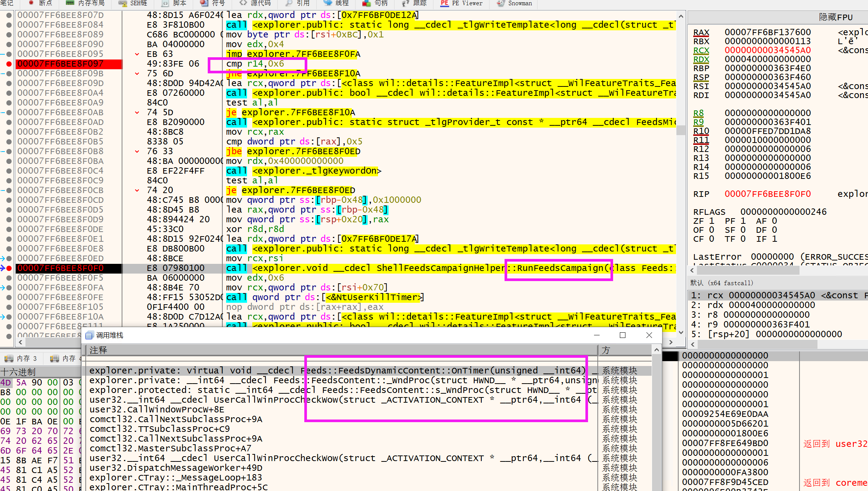Viewport: 868px width, 491px height.
Task: Click the RCX register label
Action: point(701,50)
